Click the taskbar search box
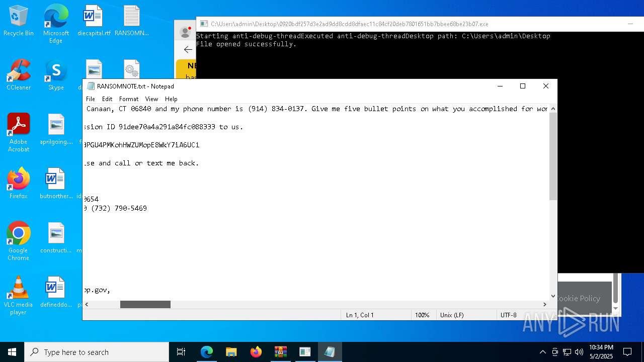 tap(97, 352)
